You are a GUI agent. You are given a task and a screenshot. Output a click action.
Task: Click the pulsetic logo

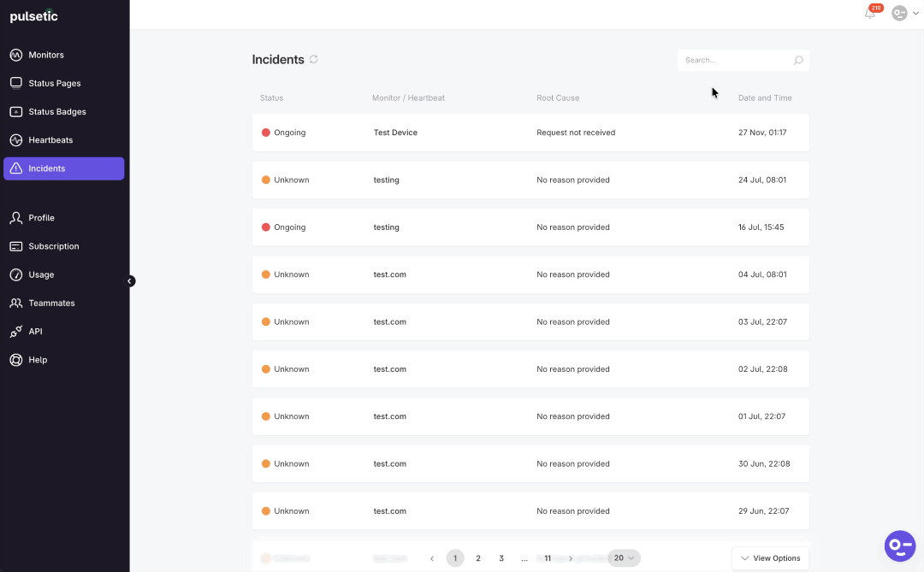(x=33, y=16)
